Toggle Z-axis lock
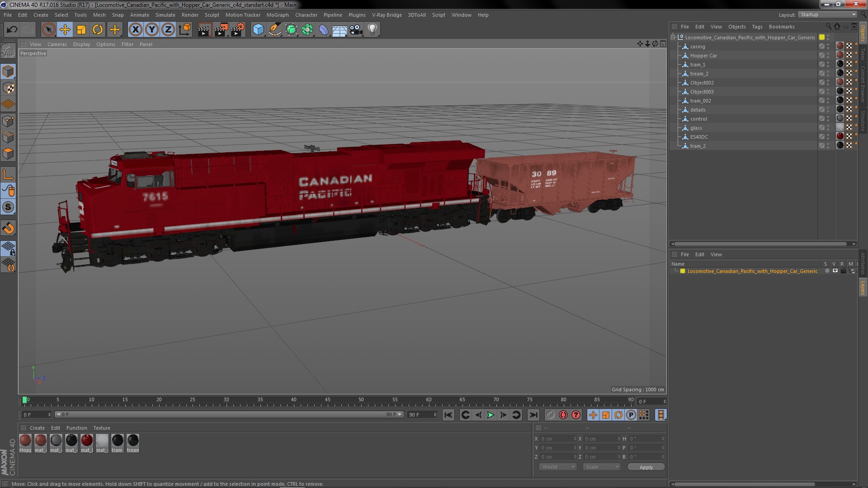Screen dimensions: 868x488 tap(168, 30)
